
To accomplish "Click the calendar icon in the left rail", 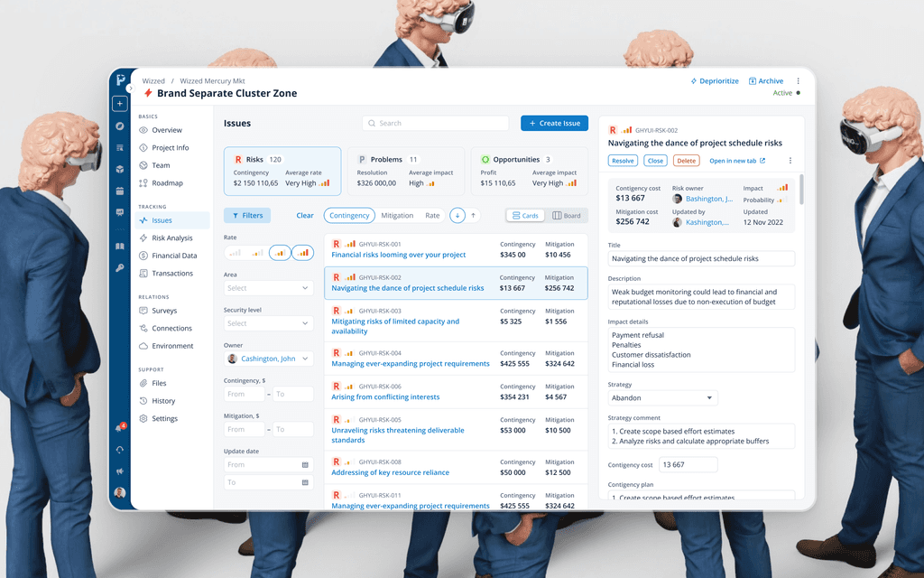I will click(x=120, y=191).
